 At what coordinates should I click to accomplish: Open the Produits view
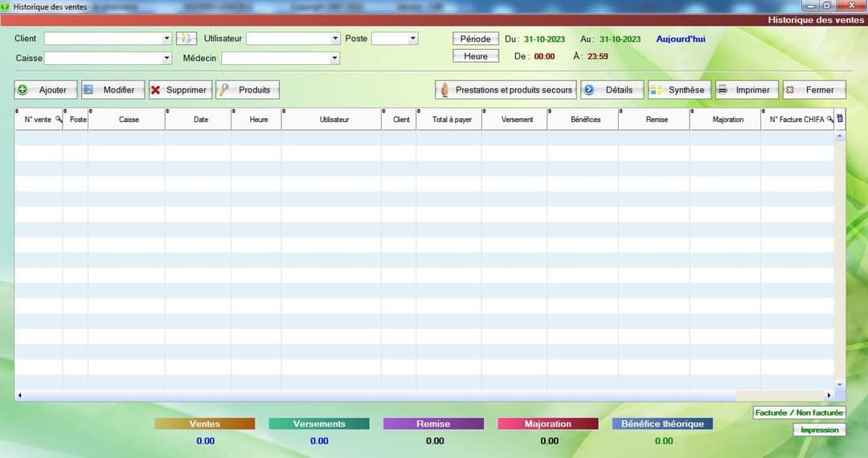coord(248,90)
